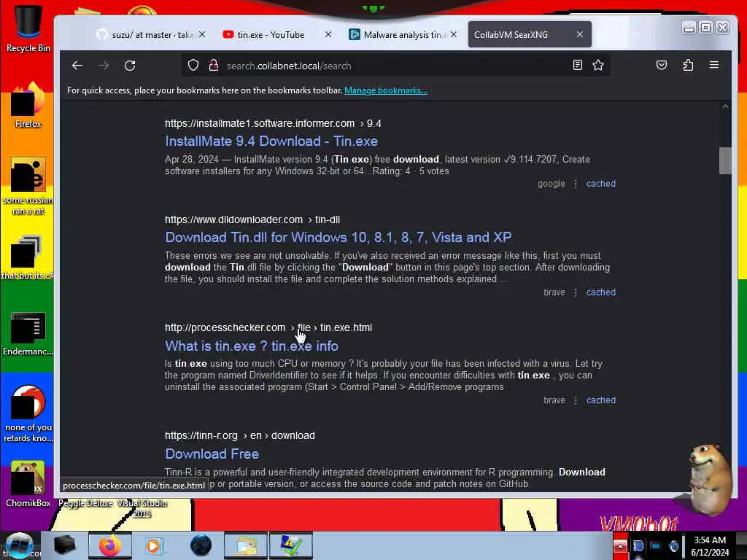Open options dots on processchecker result
Viewport: 747px width, 560px height.
pyautogui.click(x=576, y=400)
